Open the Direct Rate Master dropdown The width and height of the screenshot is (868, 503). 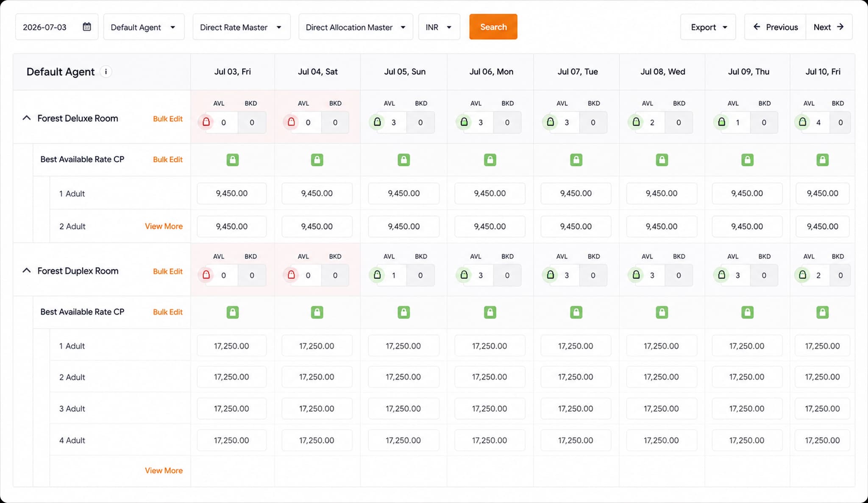(x=241, y=27)
